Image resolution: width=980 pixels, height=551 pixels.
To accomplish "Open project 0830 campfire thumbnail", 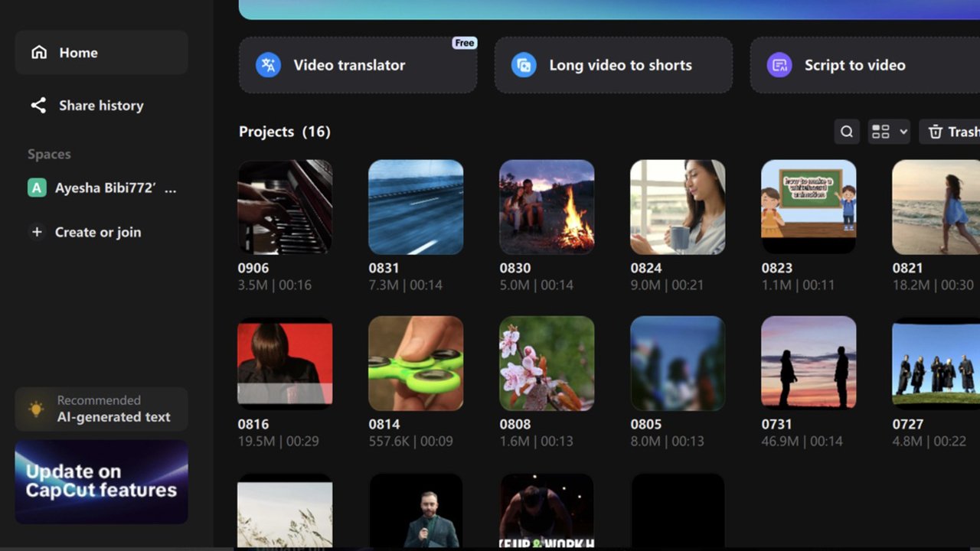I will [547, 207].
